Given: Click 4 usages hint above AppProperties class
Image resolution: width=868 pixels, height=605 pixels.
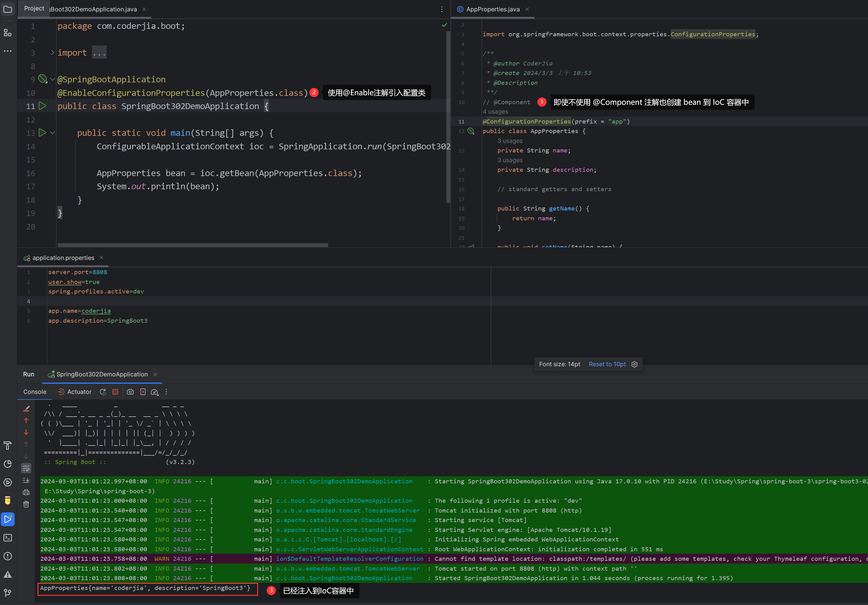Looking at the screenshot, I should point(495,112).
